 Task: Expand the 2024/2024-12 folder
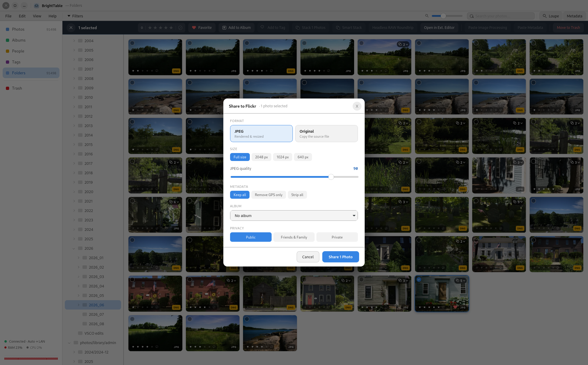(x=74, y=352)
